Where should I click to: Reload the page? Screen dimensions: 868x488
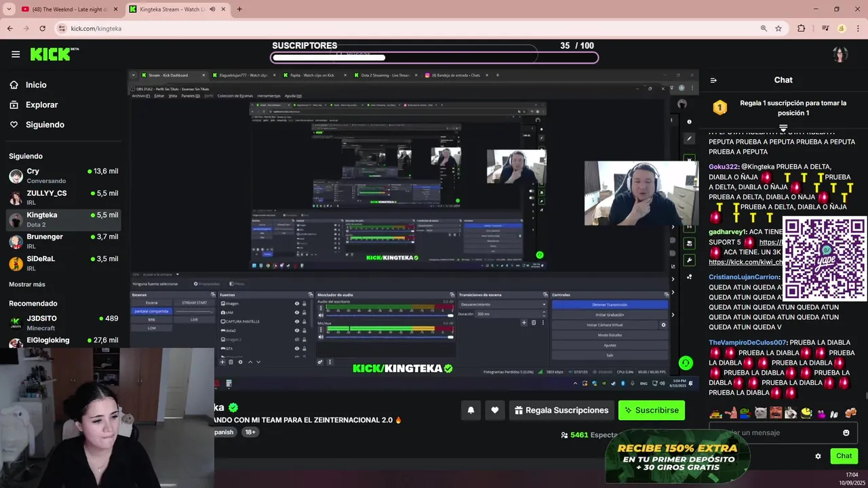(42, 28)
